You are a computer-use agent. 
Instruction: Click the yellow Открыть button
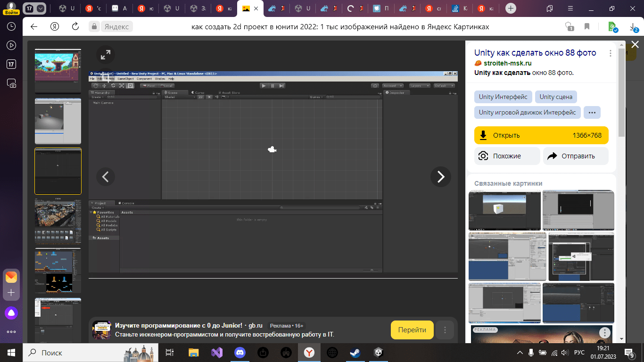tap(541, 135)
